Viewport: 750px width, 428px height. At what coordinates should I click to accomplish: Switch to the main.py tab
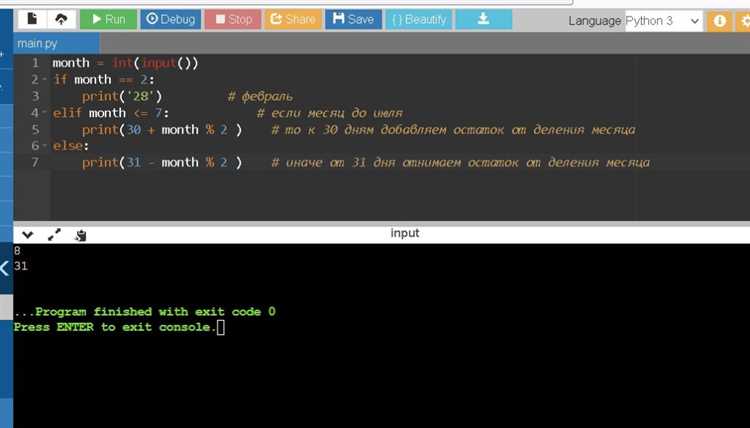point(56,44)
